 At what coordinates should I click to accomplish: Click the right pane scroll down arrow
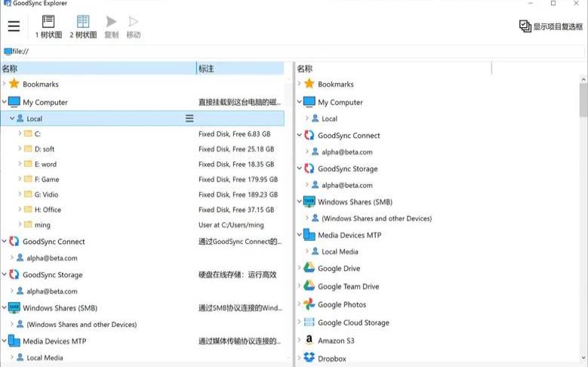(583, 358)
